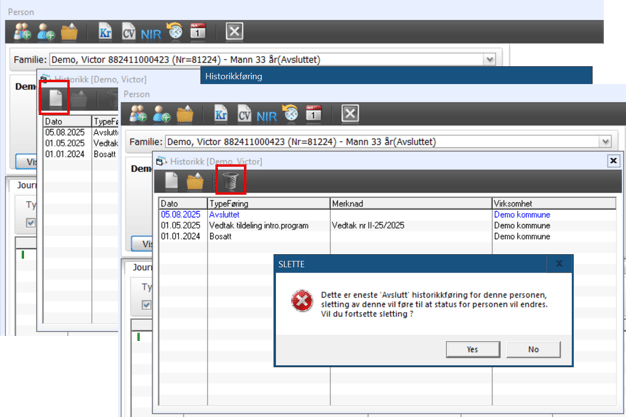Click the clock icon in front Person toolbar
This screenshot has height=417, width=626.
[x=289, y=113]
